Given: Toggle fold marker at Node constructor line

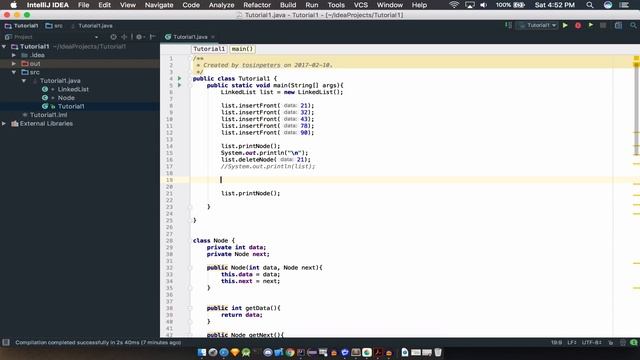Looking at the screenshot, I should 190,268.
